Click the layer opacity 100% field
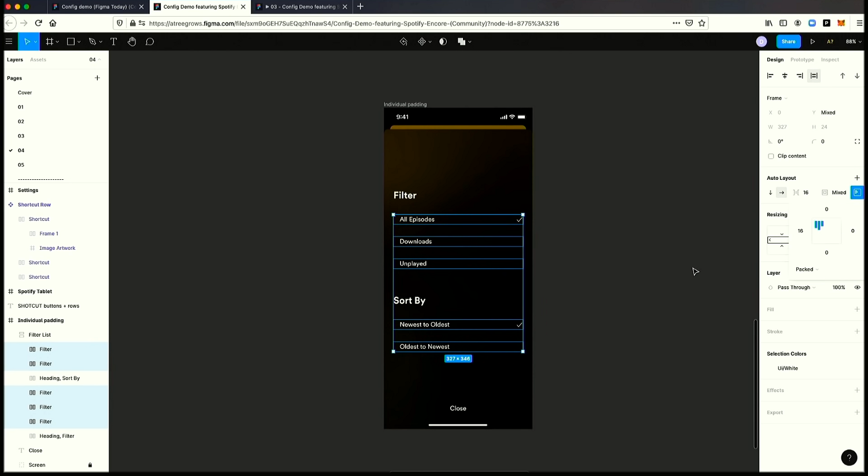Viewport: 868px width, 476px height. pyautogui.click(x=838, y=287)
